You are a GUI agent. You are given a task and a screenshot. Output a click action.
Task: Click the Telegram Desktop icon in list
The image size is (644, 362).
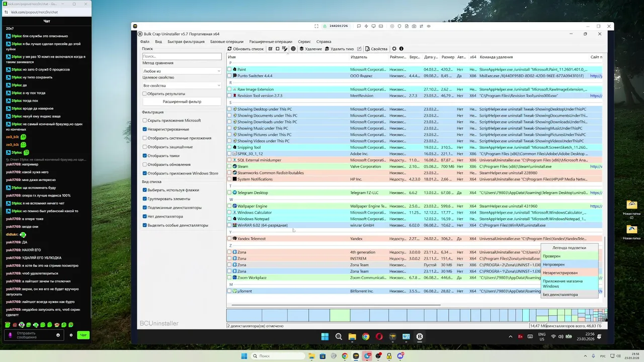click(x=234, y=193)
